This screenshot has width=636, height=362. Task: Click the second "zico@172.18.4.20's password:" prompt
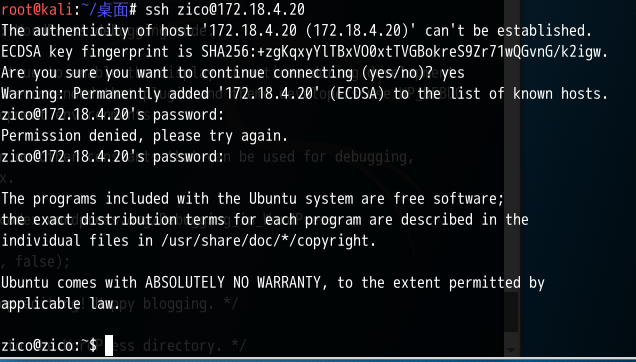click(112, 157)
